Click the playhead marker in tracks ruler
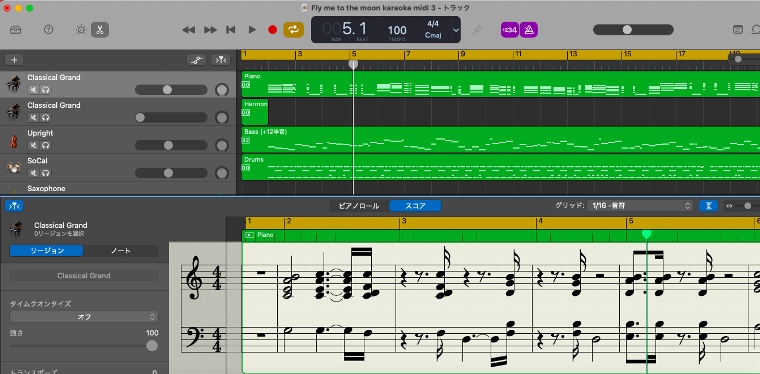 (x=353, y=64)
